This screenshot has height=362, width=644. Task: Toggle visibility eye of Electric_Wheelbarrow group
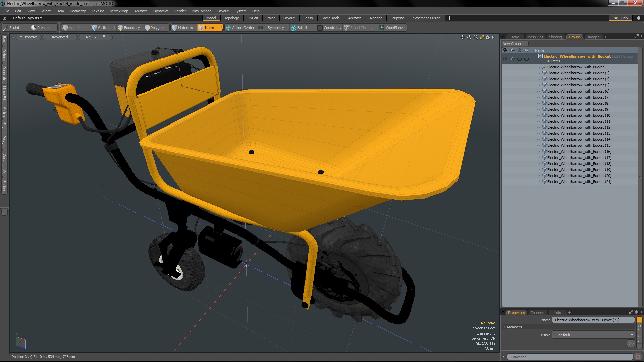tap(505, 59)
